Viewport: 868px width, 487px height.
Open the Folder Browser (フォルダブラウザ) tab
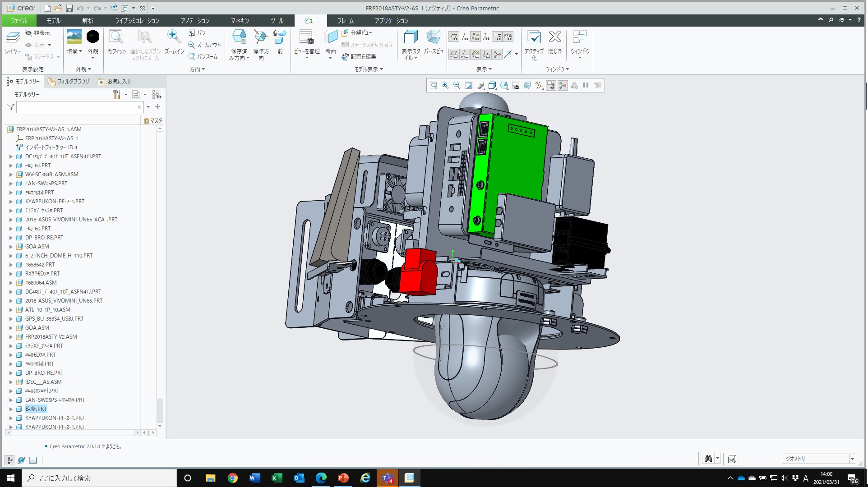(69, 82)
